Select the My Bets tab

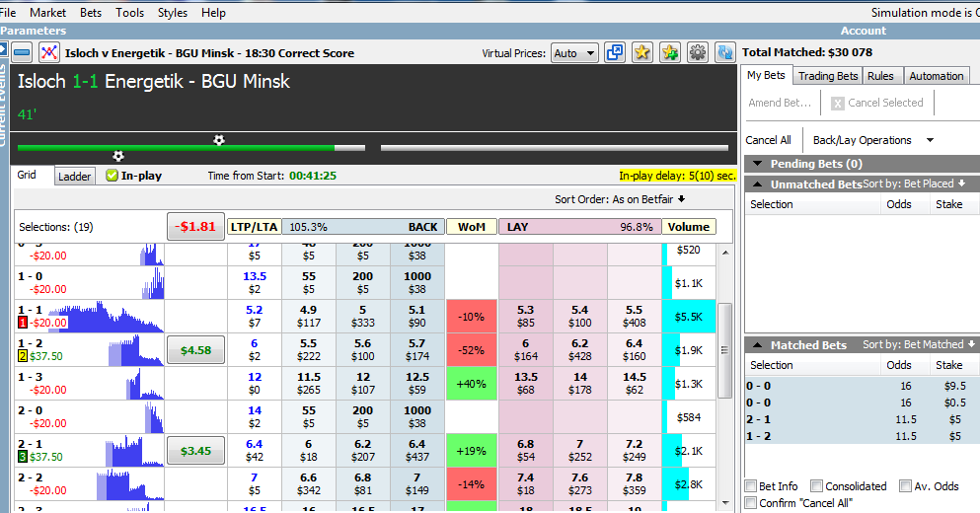tap(766, 75)
